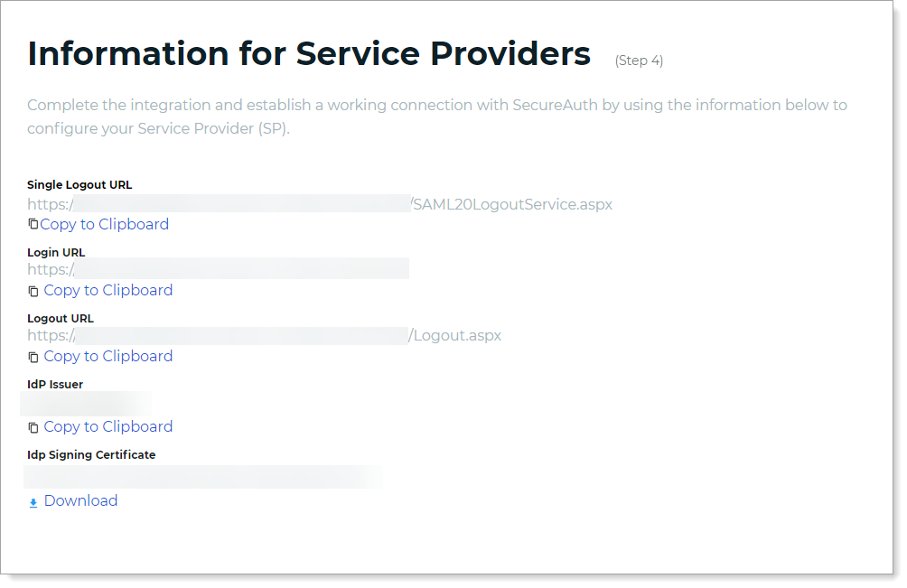Copy the Login URL using its text link
The height and width of the screenshot is (588, 907).
point(108,290)
